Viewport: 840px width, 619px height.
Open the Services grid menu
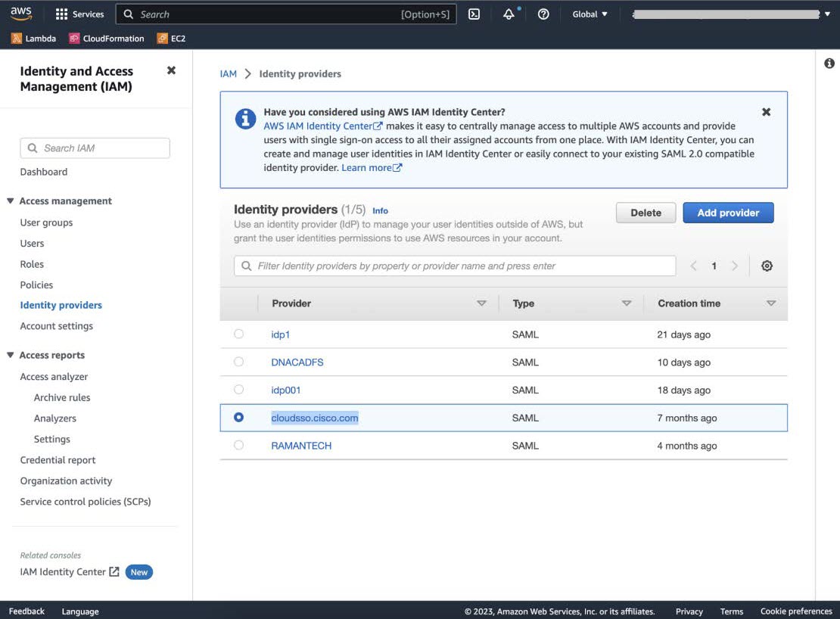[x=79, y=14]
